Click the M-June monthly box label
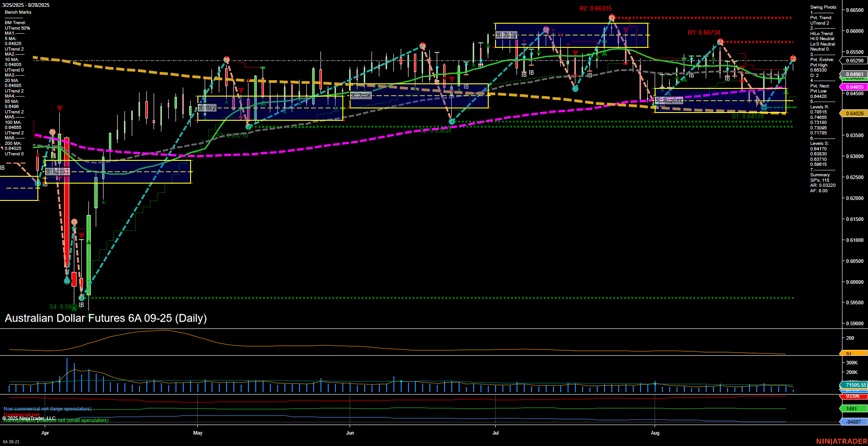This screenshot has height=446, width=868. coord(361,95)
